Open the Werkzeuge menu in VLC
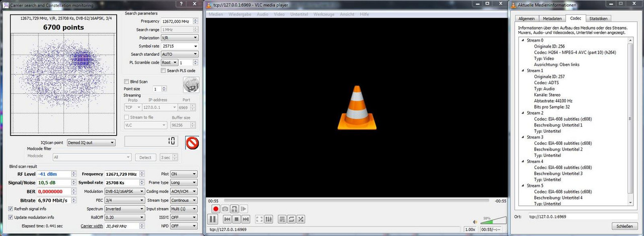This screenshot has height=236, width=644. point(324,15)
